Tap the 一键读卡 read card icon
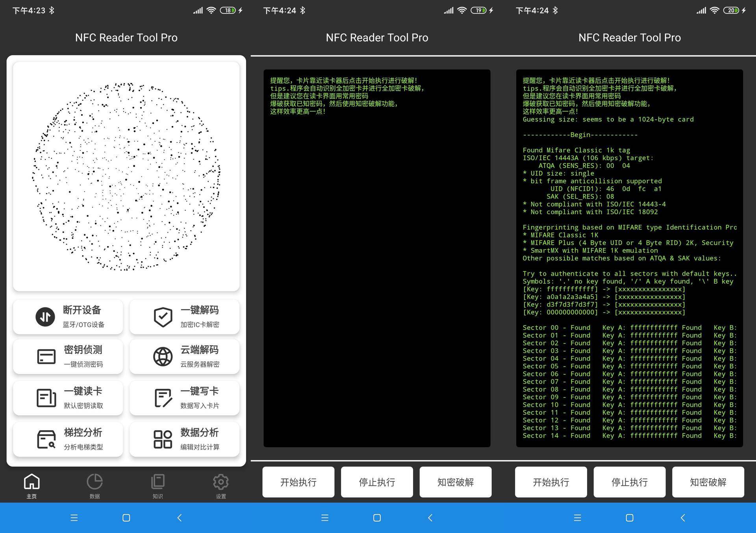Viewport: 756px width, 533px height. coord(46,398)
